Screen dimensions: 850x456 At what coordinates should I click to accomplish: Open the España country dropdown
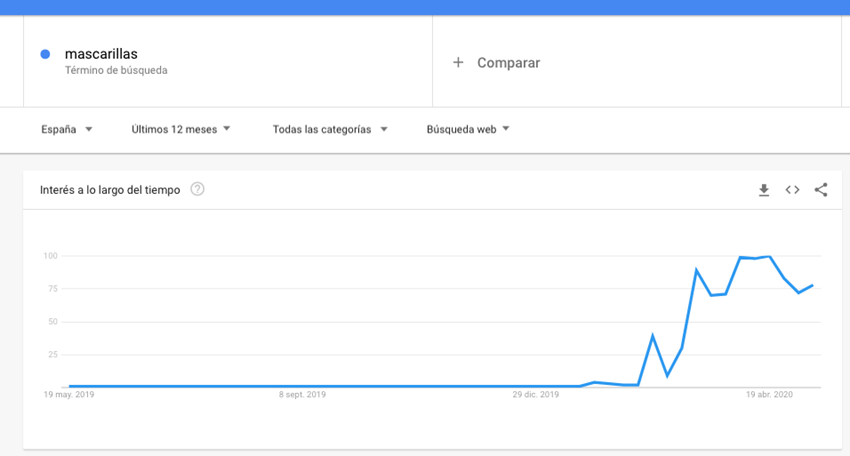pos(67,129)
